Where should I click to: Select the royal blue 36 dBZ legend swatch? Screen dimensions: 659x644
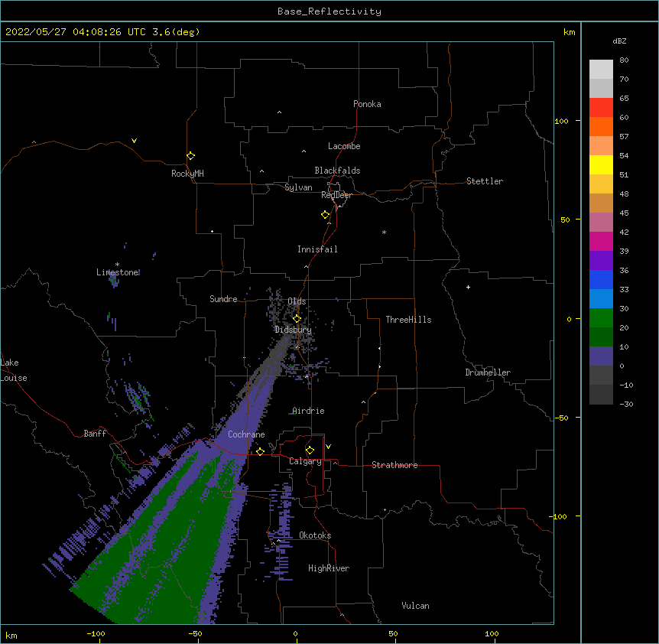[x=601, y=279]
